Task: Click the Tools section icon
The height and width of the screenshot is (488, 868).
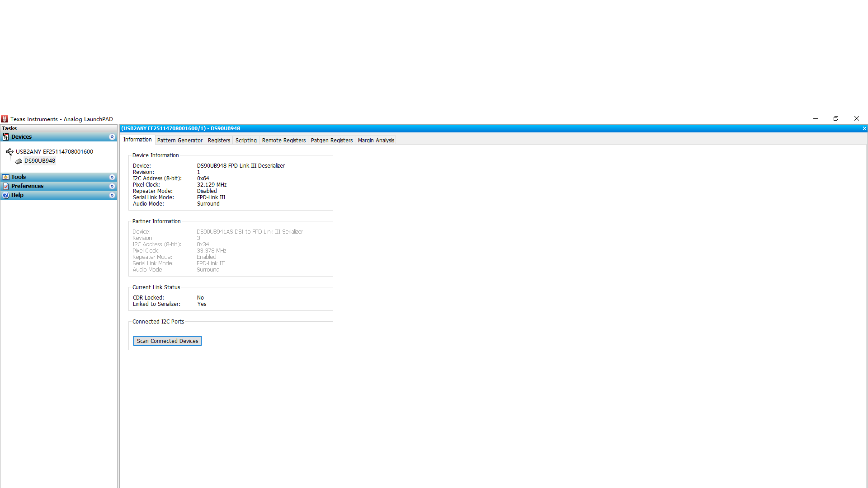Action: pos(5,177)
